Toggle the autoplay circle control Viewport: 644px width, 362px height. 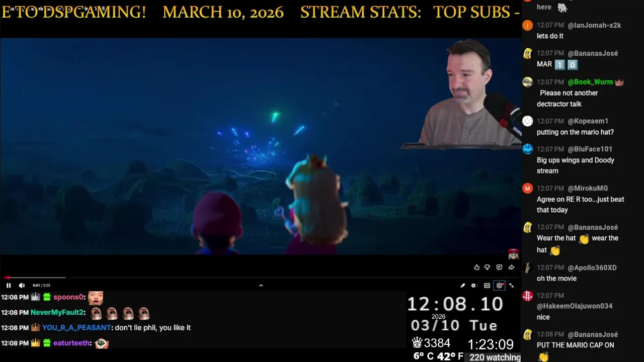473,286
